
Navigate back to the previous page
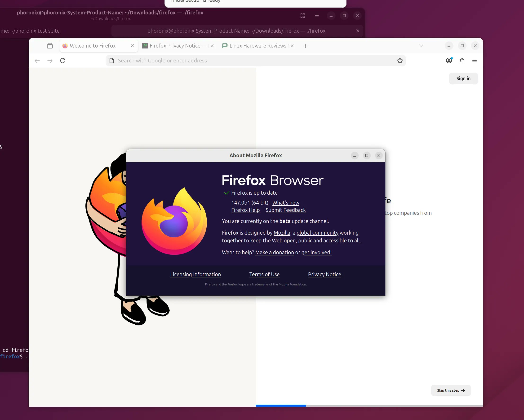[x=37, y=61]
